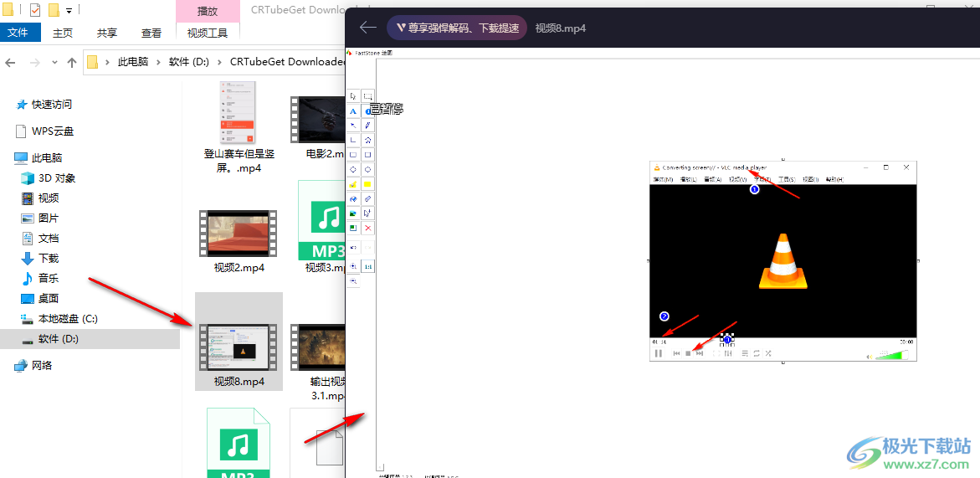
Task: Toggle VLC loop mode in the video
Action: pyautogui.click(x=757, y=353)
